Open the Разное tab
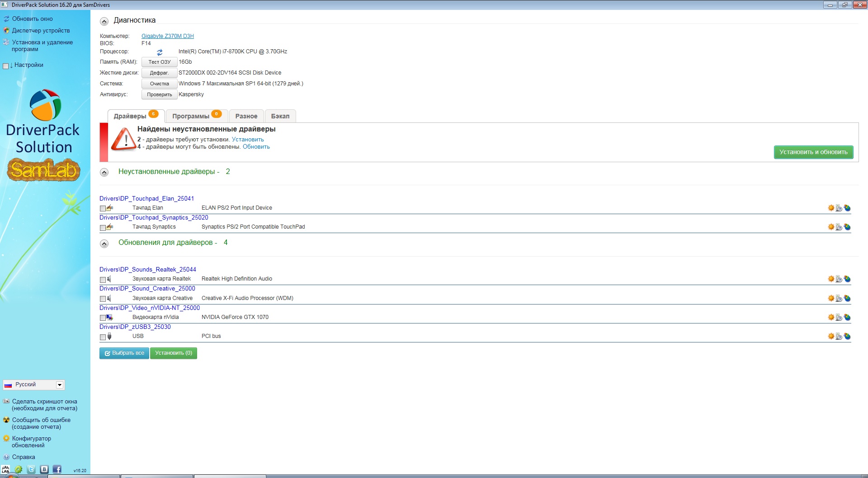Viewport: 868px width, 478px height. pos(246,116)
